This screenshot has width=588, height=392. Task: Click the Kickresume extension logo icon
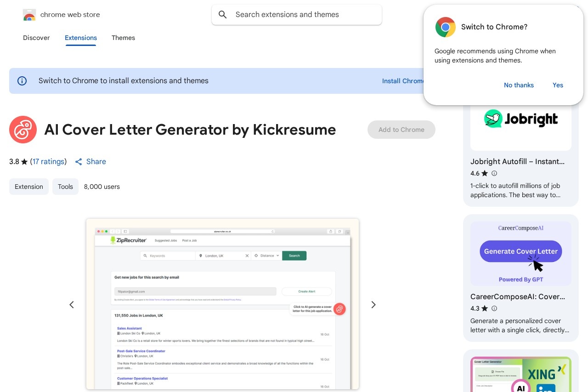(x=23, y=130)
